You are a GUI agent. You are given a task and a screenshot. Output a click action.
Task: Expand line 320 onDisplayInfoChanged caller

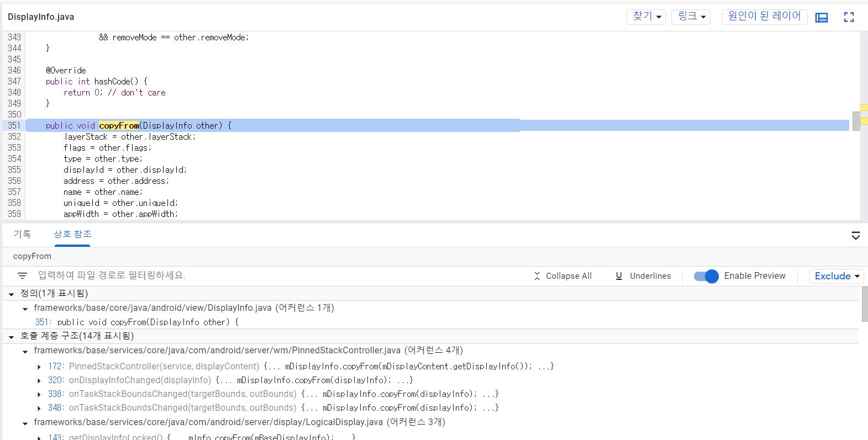[x=39, y=380]
